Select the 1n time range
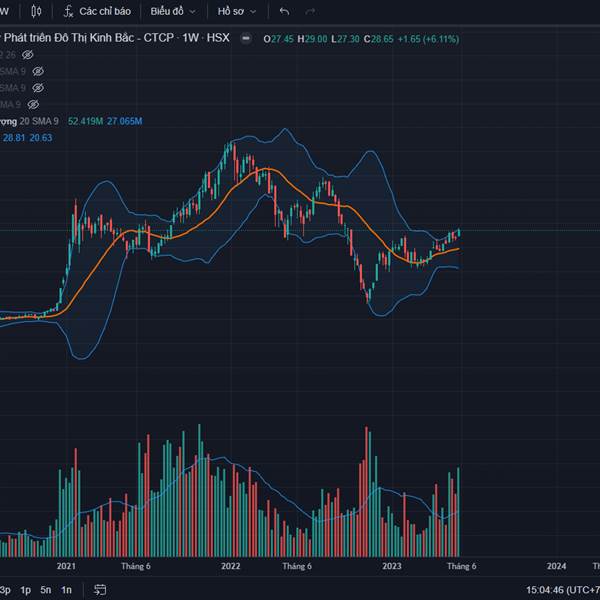This screenshot has width=600, height=600. (x=66, y=590)
